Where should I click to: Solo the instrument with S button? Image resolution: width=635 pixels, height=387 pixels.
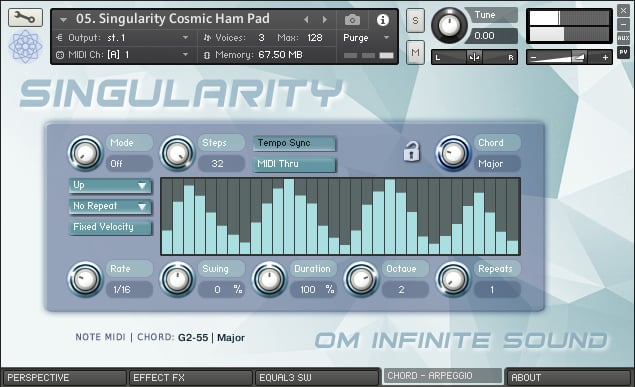click(x=415, y=20)
